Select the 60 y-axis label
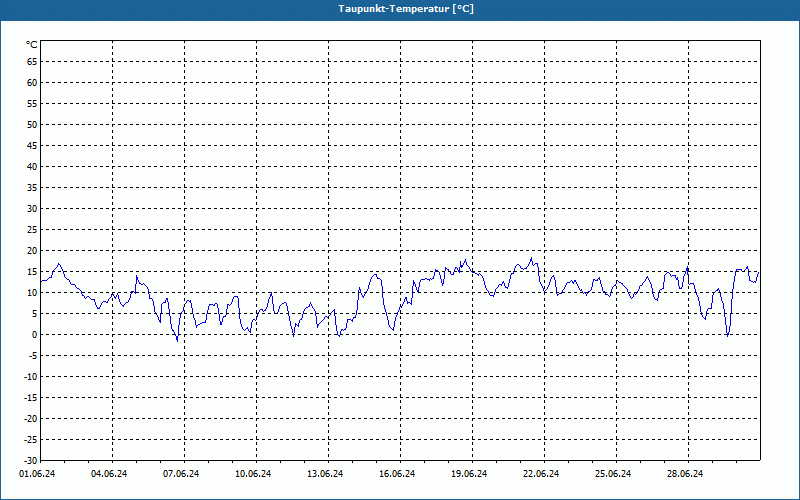 coord(32,83)
